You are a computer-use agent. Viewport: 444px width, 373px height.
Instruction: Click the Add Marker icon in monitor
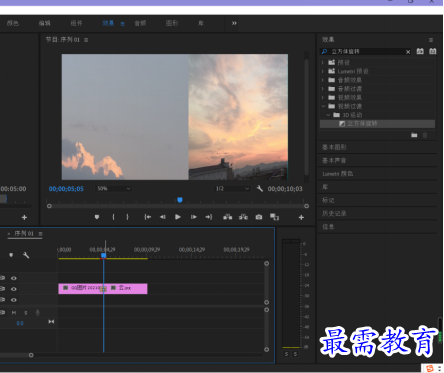(x=97, y=217)
